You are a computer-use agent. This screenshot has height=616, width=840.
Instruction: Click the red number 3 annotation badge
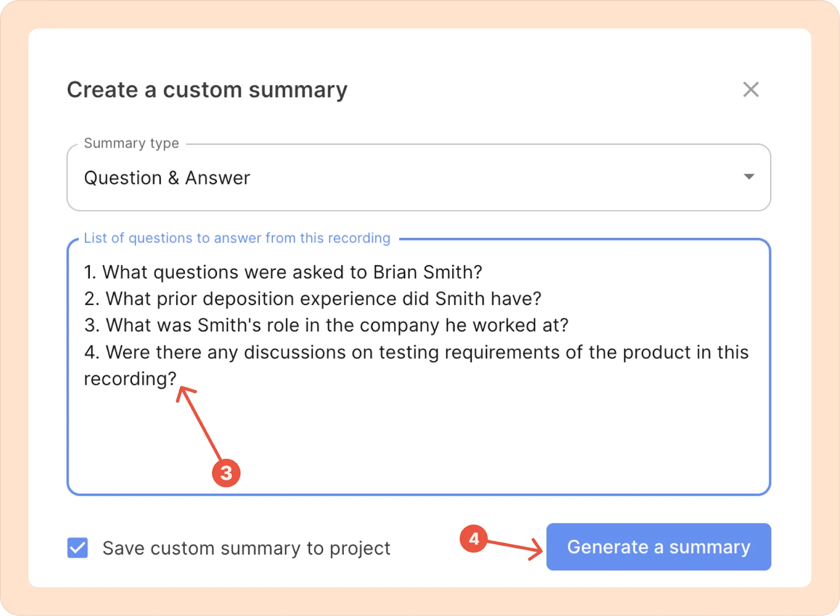226,473
